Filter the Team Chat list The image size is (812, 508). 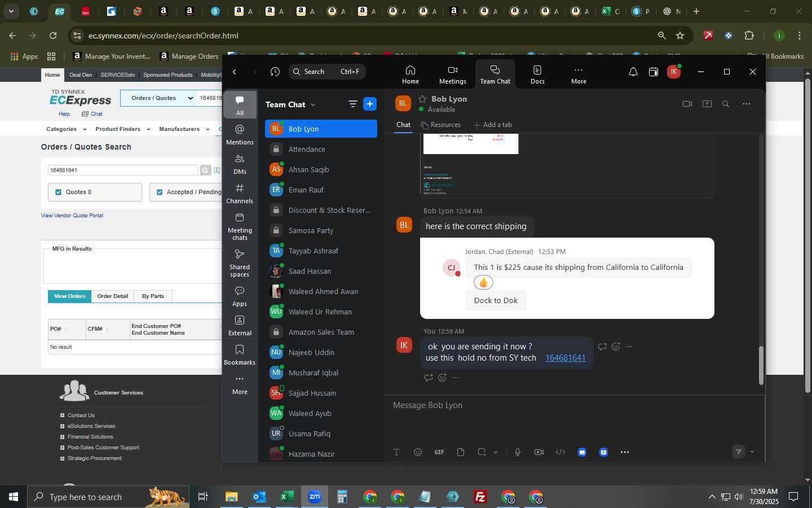click(x=353, y=104)
